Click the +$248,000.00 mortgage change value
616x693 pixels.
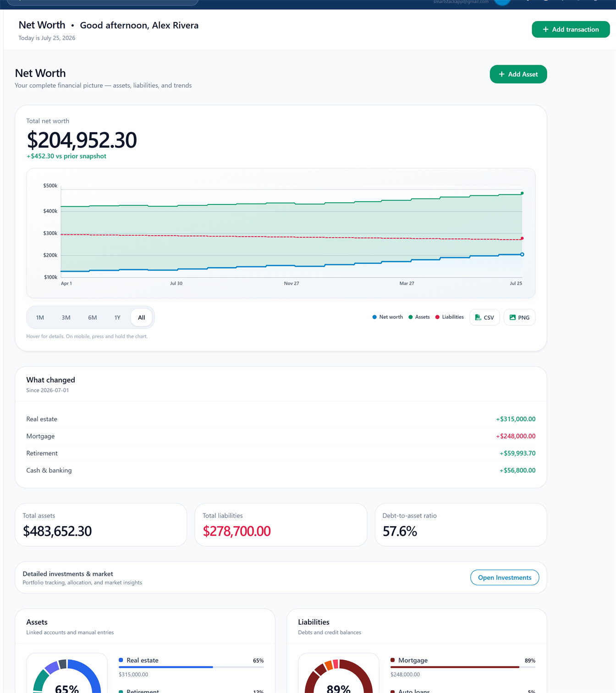pos(516,436)
